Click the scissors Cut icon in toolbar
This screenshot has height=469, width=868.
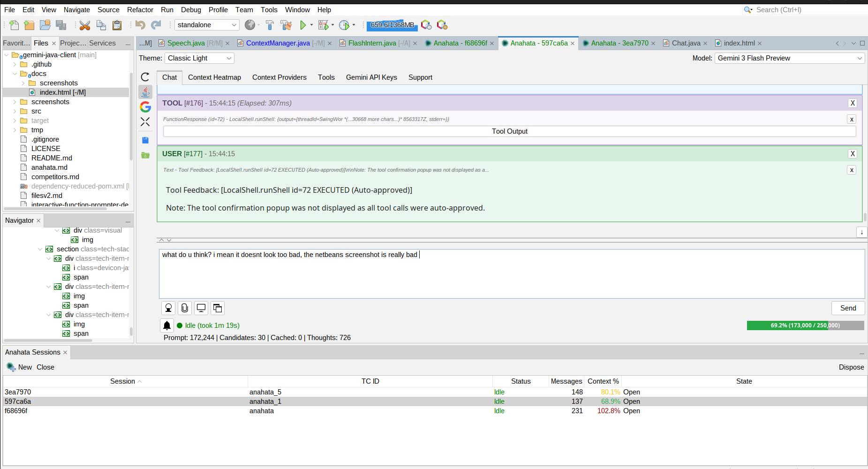[x=84, y=25]
